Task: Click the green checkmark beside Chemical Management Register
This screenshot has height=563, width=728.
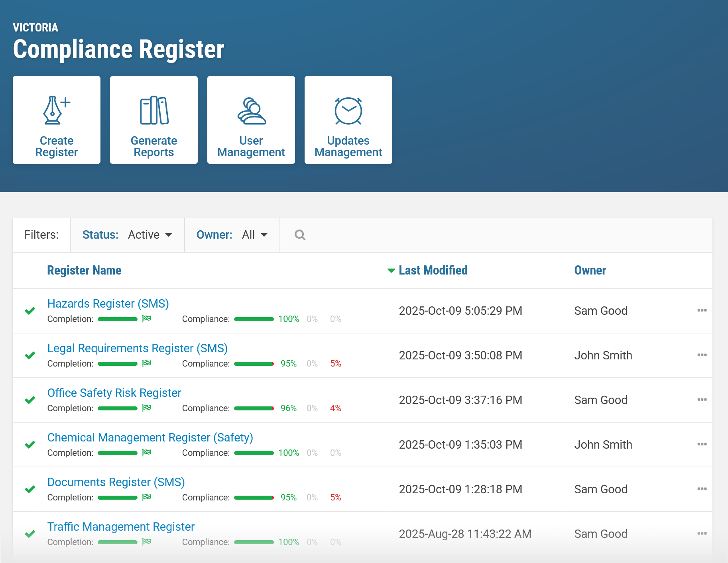Action: 30,445
